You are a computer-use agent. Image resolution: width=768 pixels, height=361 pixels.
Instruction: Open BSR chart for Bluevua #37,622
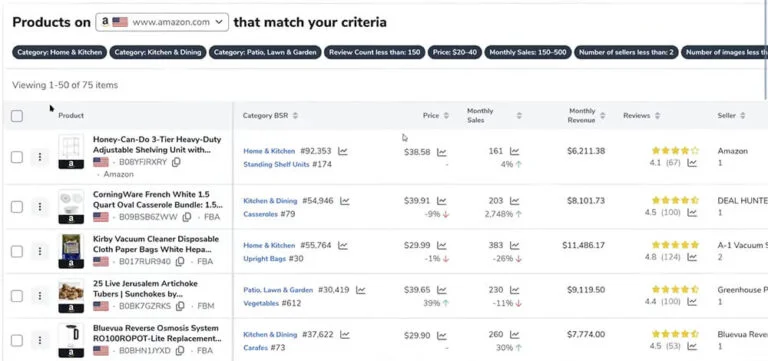345,335
